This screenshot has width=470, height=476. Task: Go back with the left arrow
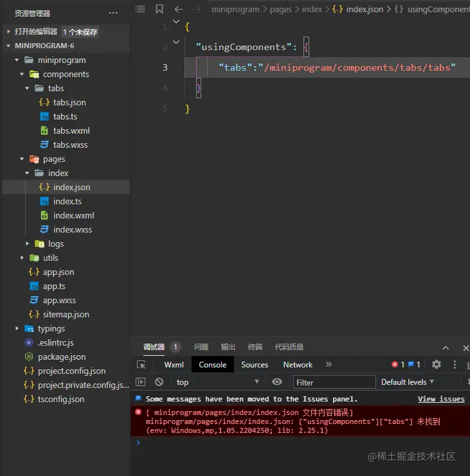[179, 10]
